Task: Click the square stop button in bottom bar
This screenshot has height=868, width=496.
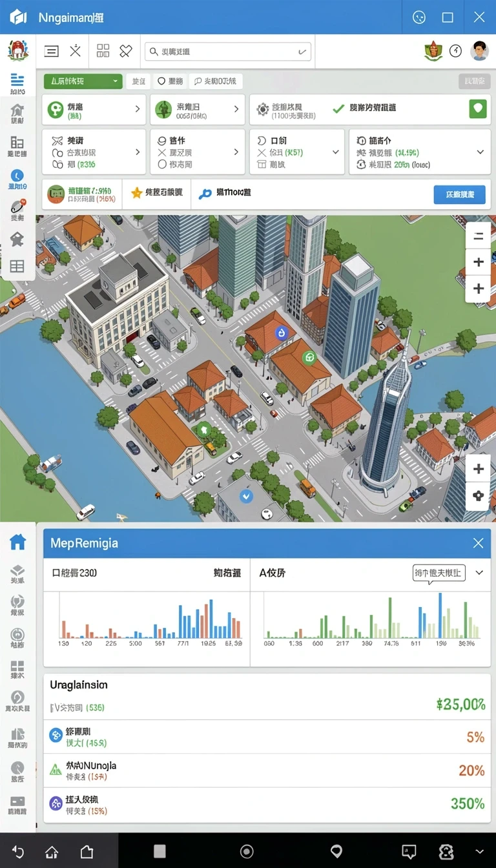Action: [x=160, y=851]
